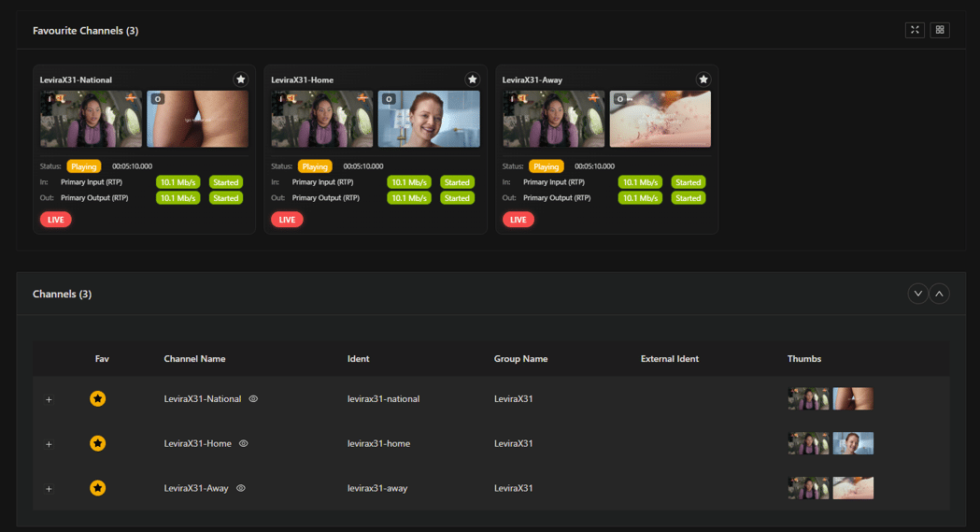The width and height of the screenshot is (980, 532).
Task: Expand the LeviraX31-Away row with plus
Action: (x=50, y=489)
